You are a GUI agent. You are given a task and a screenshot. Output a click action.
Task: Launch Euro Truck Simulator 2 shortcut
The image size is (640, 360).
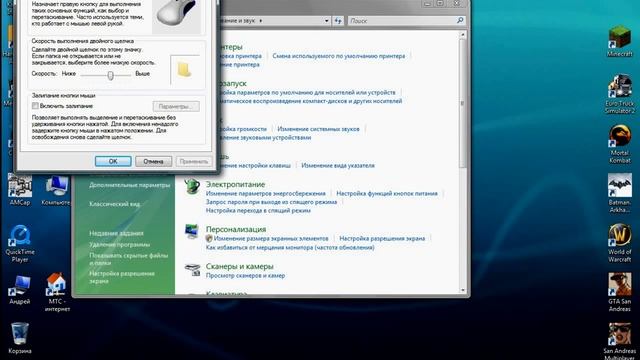pyautogui.click(x=620, y=94)
